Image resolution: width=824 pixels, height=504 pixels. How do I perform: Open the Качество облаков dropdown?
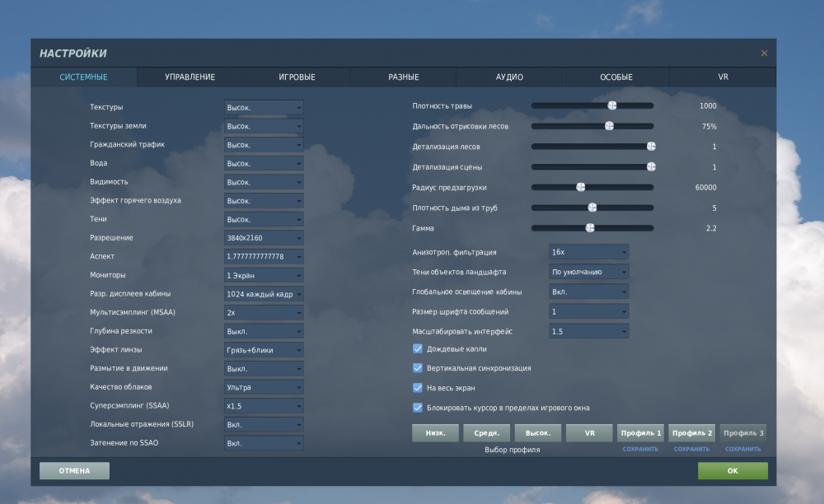pyautogui.click(x=264, y=387)
